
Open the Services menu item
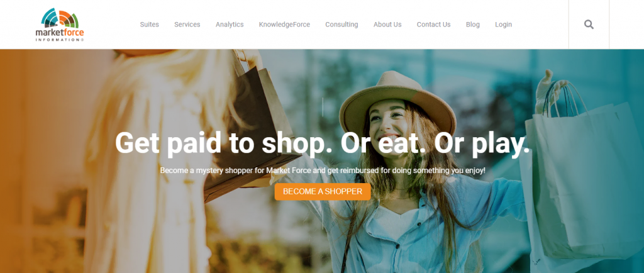click(x=187, y=25)
